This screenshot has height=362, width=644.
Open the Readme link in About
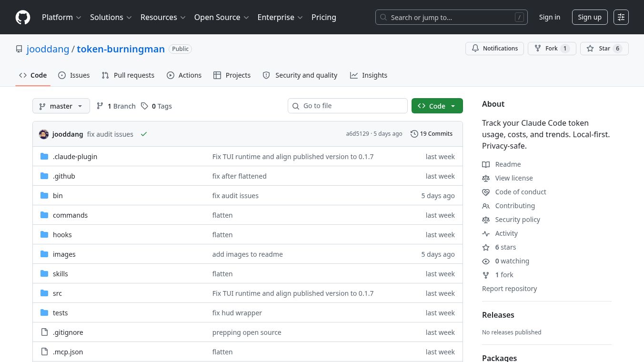tap(508, 164)
